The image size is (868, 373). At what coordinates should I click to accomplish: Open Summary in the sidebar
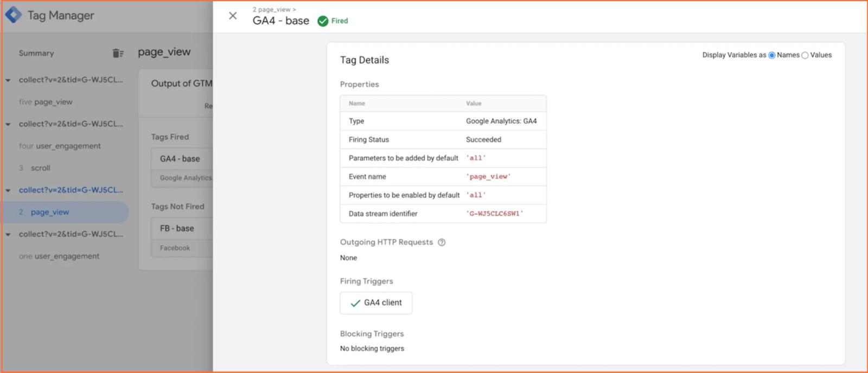click(x=36, y=53)
